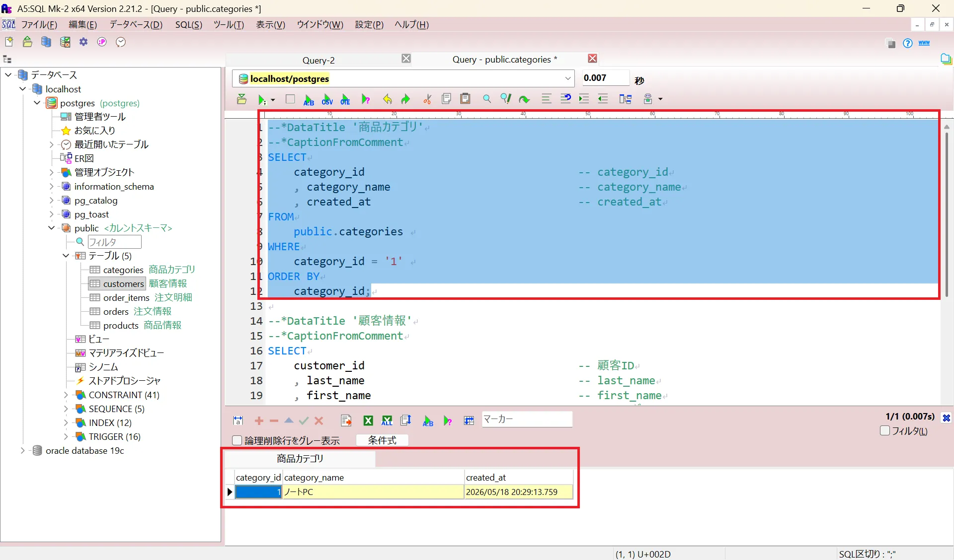Open the データベース(D) menu
The image size is (954, 560).
(136, 25)
